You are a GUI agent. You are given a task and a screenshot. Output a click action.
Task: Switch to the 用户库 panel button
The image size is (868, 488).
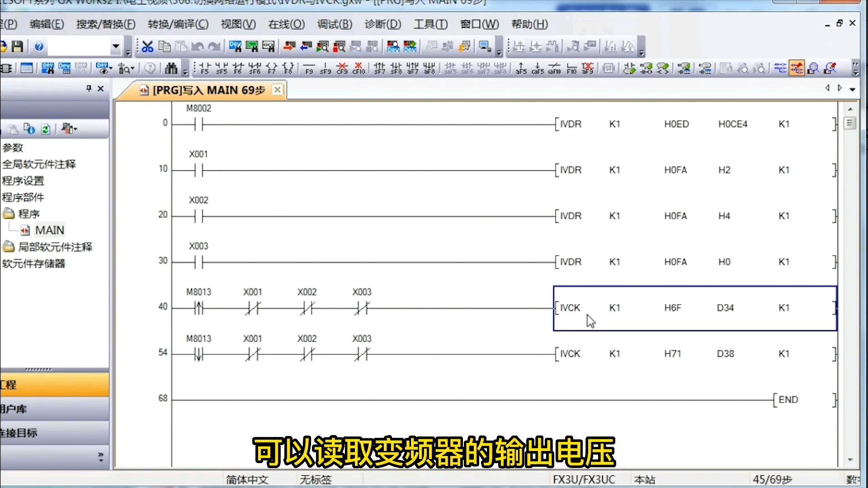pyautogui.click(x=54, y=409)
